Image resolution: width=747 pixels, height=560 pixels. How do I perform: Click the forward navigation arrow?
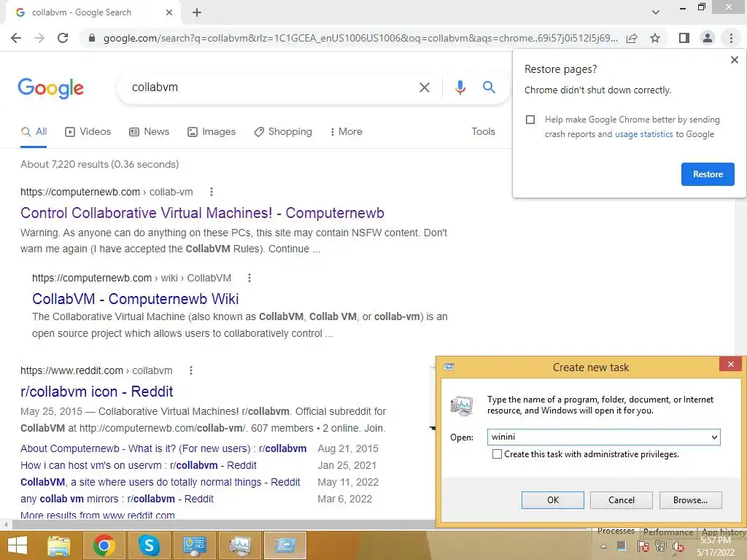tap(39, 38)
